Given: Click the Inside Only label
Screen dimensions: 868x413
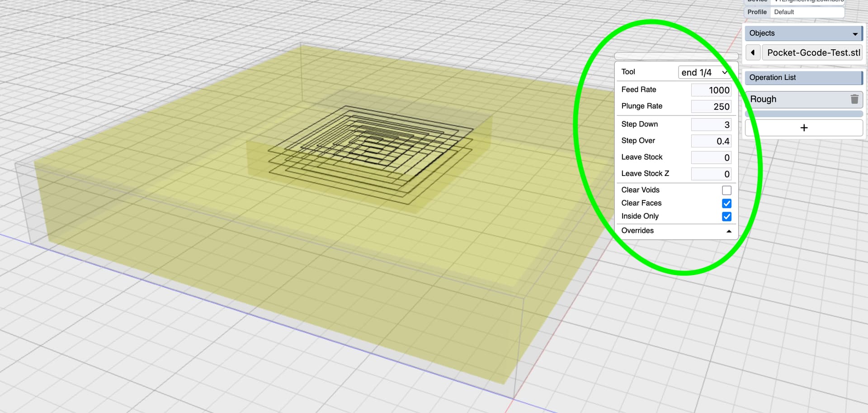Looking at the screenshot, I should (640, 216).
